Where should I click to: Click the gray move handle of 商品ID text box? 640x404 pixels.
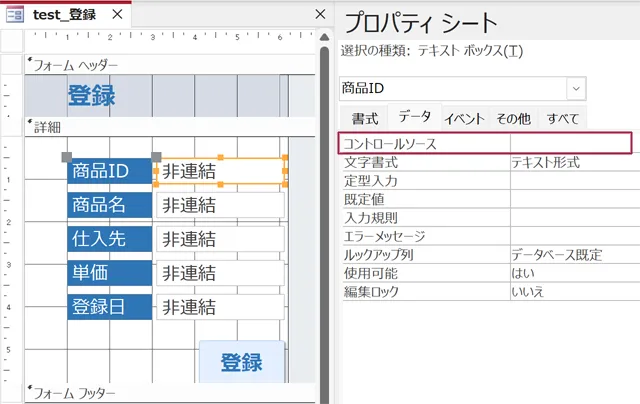coord(156,157)
